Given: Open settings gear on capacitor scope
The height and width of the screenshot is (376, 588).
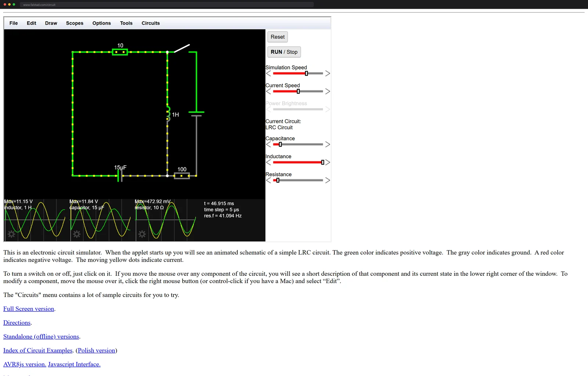Looking at the screenshot, I should point(77,234).
